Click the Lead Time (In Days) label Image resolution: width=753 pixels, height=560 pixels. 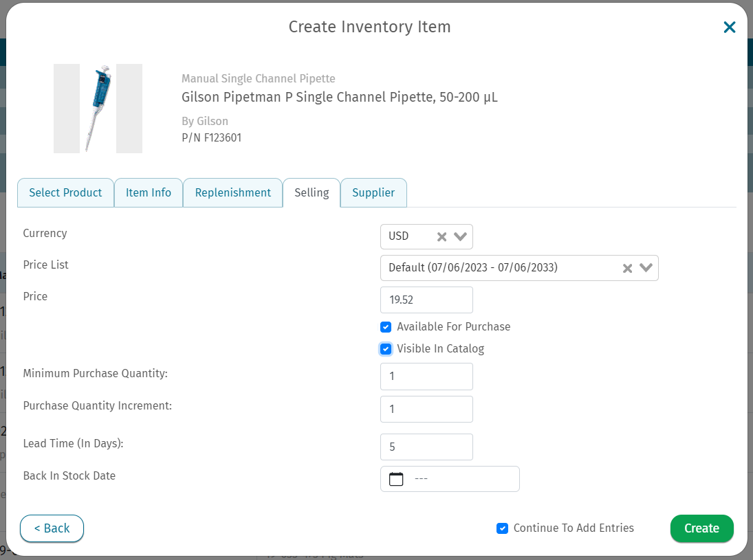[73, 443]
